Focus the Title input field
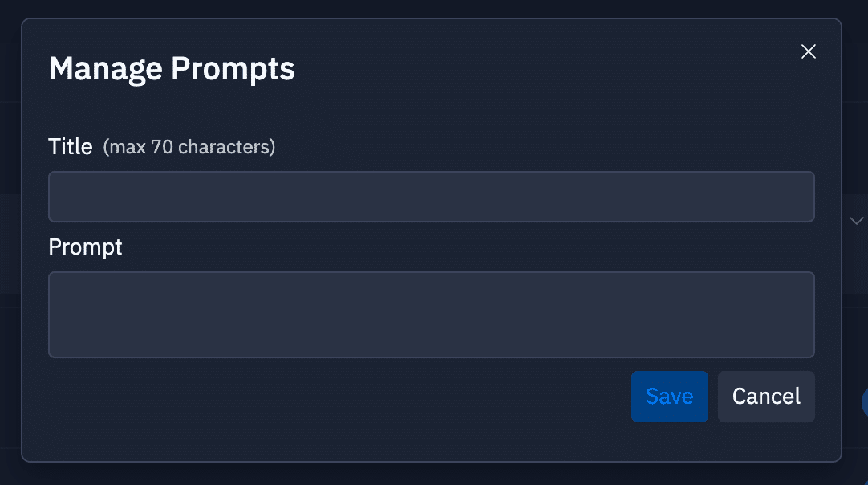868x485 pixels. (x=431, y=196)
